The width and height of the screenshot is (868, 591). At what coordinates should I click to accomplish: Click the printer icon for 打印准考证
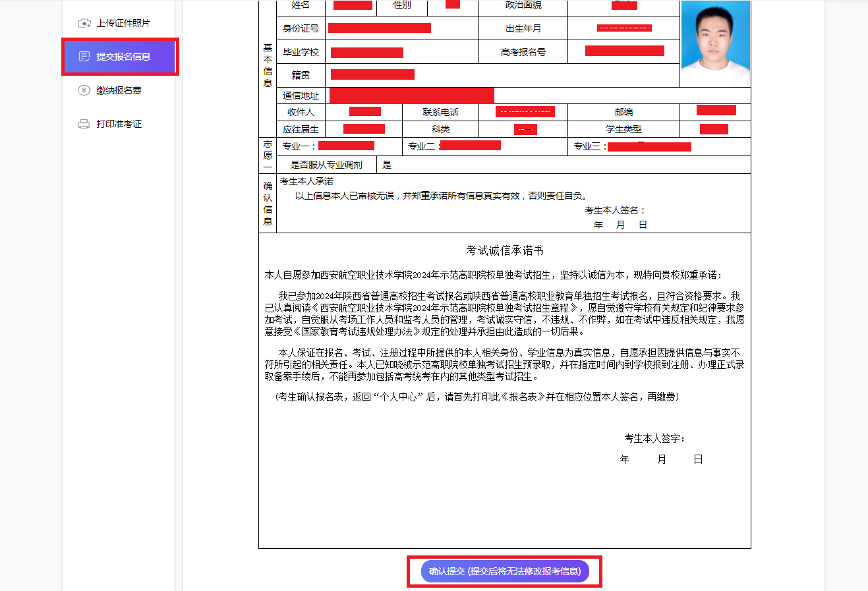click(84, 124)
